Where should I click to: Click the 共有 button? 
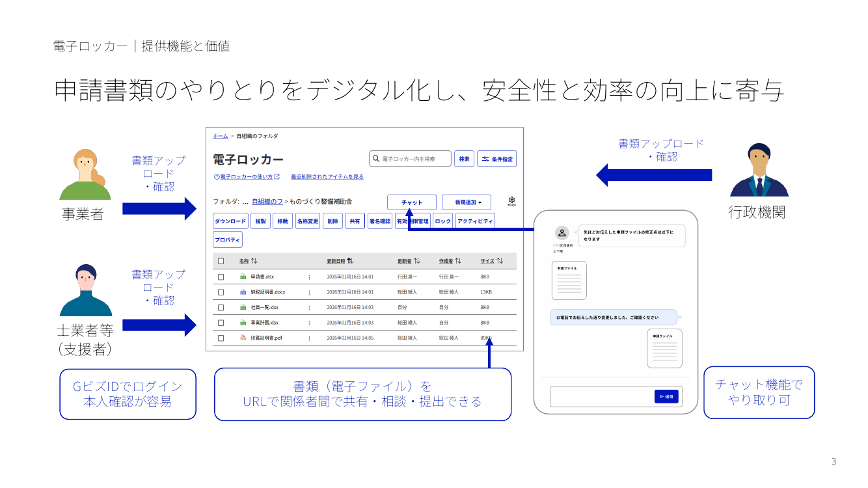(355, 221)
